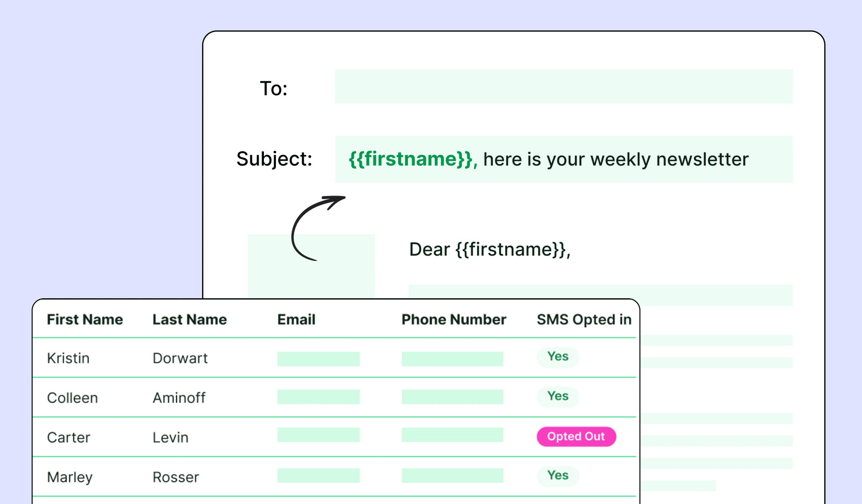Screen dimensions: 862x504
Task: Click the To: label
Action: pos(274,88)
